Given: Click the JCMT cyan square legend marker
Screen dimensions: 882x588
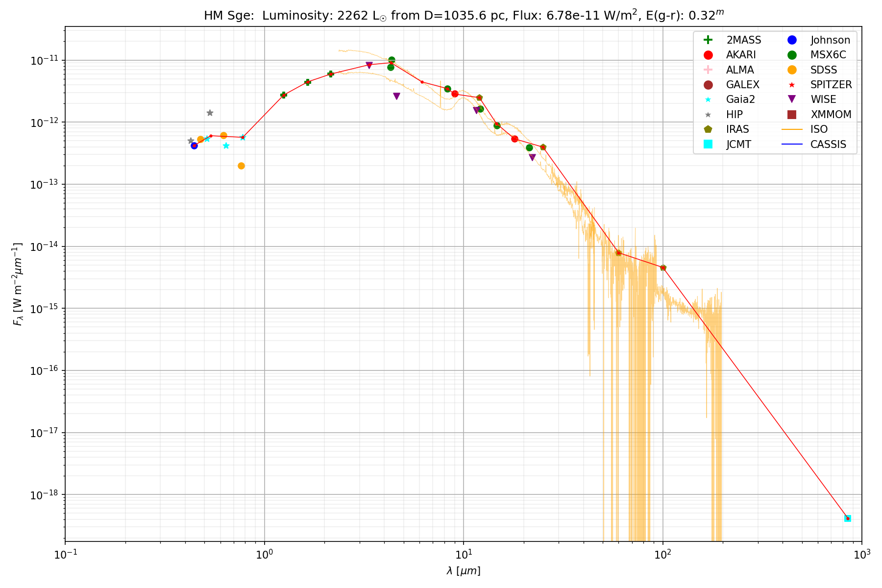Looking at the screenshot, I should pyautogui.click(x=708, y=144).
